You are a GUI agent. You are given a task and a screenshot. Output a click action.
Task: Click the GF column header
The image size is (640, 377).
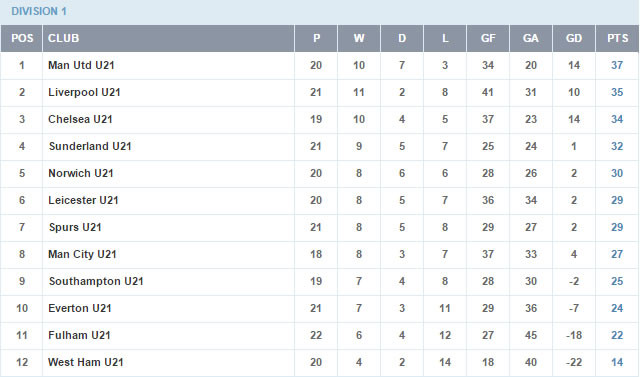pos(488,38)
